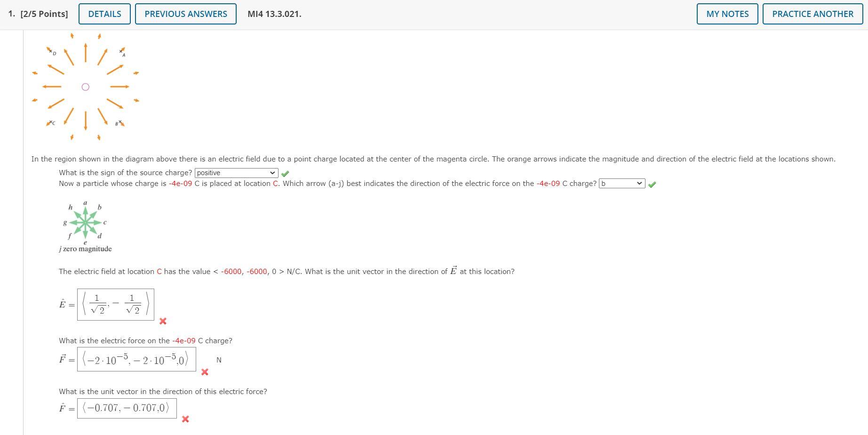Screen dimensions: 868x435
Task: Open MY NOTES
Action: tap(727, 14)
